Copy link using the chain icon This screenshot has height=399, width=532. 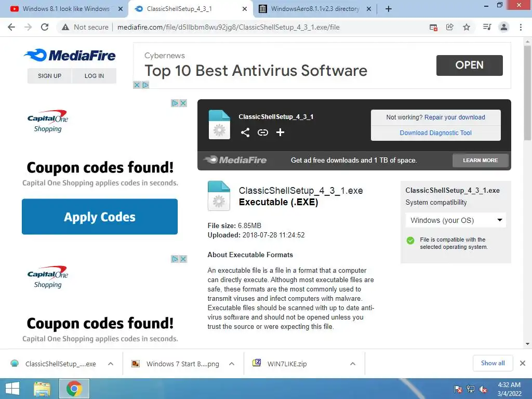[x=262, y=132]
